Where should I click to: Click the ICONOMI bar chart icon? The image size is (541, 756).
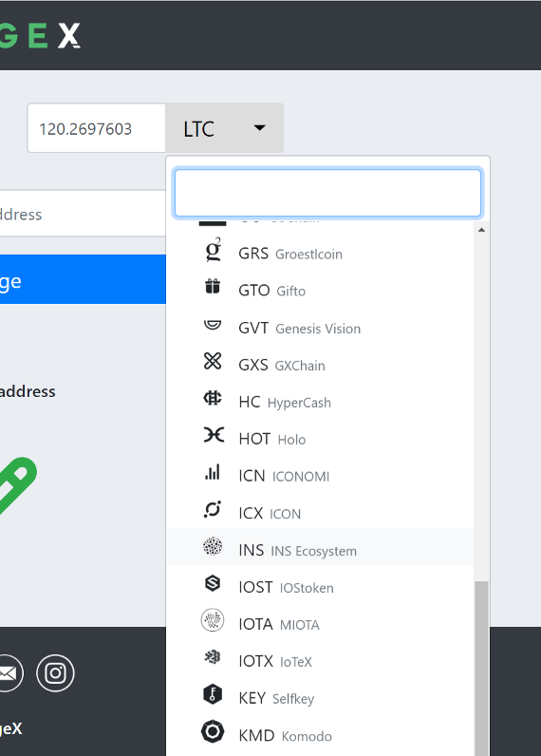[x=213, y=472]
